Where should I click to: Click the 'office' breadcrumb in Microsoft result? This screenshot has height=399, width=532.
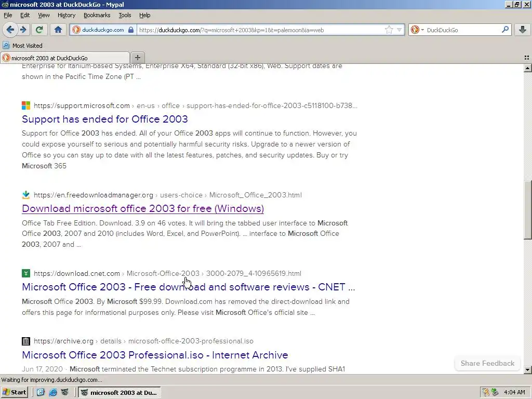click(x=170, y=105)
